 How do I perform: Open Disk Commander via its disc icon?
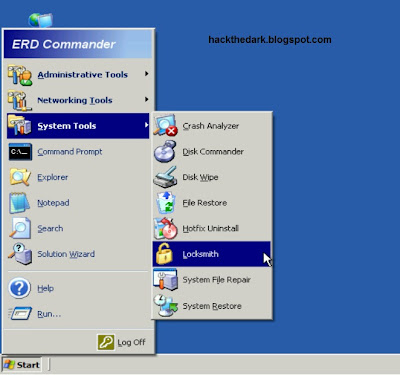165,151
